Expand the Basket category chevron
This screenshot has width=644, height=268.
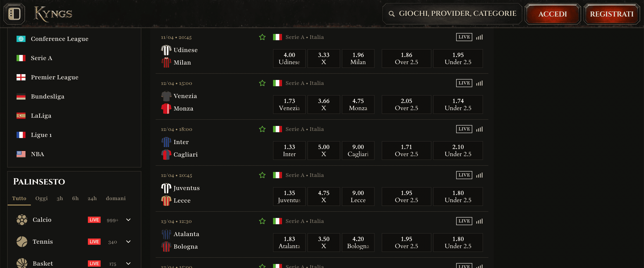[128, 263]
